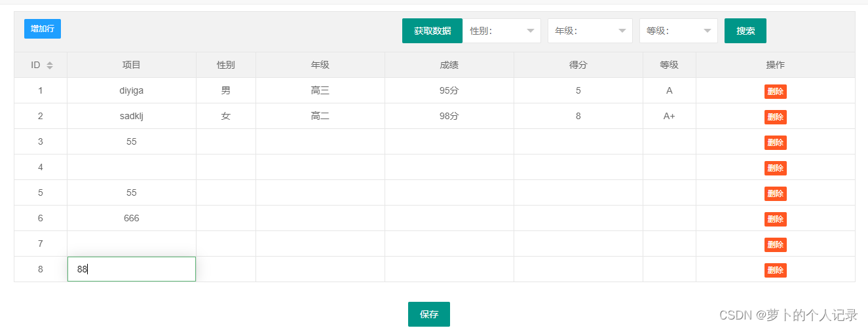Screen dimensions: 868x328
Task: Delete row 1 with diyiga
Action: coord(775,92)
